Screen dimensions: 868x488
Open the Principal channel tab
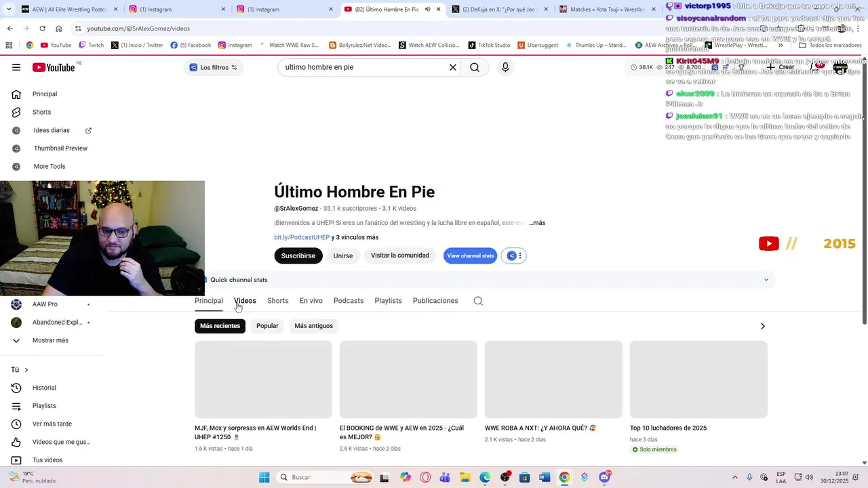[x=209, y=301]
